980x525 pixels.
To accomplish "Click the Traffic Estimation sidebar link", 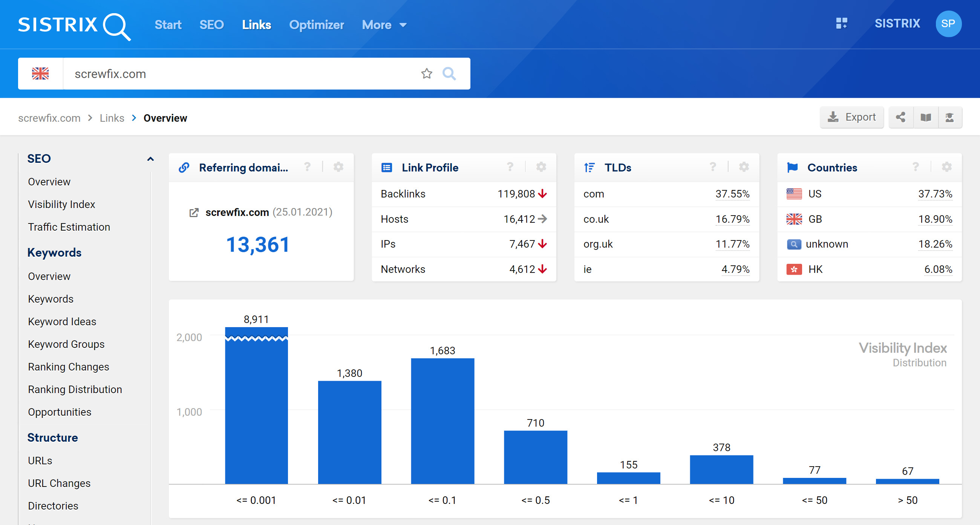I will (69, 227).
